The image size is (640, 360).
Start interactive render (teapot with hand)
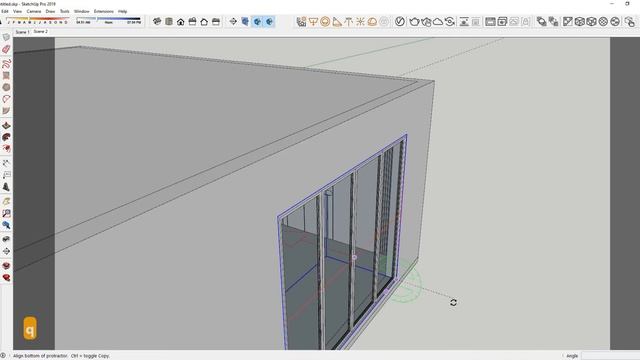click(426, 22)
